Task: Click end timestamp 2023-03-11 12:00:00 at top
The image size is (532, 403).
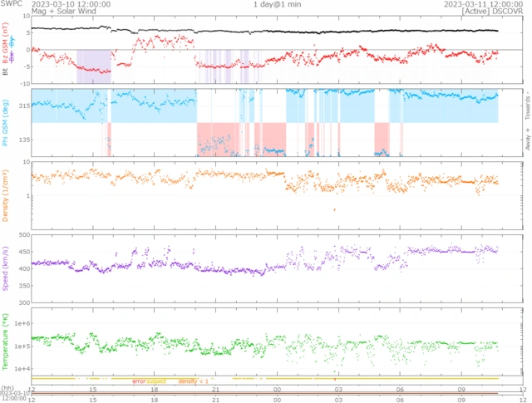Action: [x=485, y=4]
